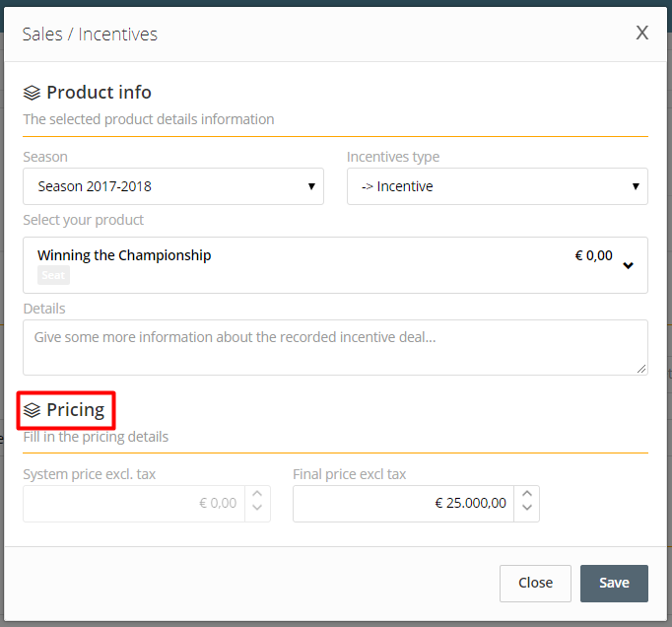Viewport: 672px width, 627px height.
Task: Expand the product selector chevron arrow
Action: pos(629,265)
